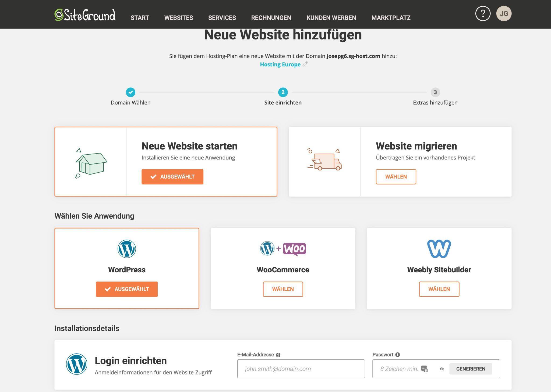Edit Hosting Europe plan pencil icon

305,64
